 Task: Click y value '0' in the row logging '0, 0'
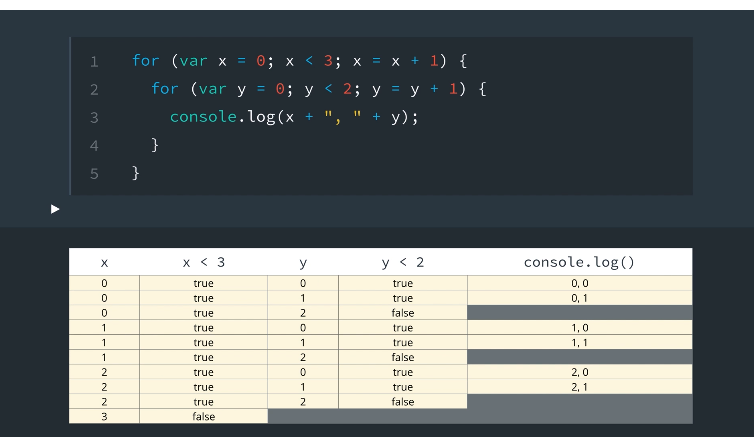303,283
